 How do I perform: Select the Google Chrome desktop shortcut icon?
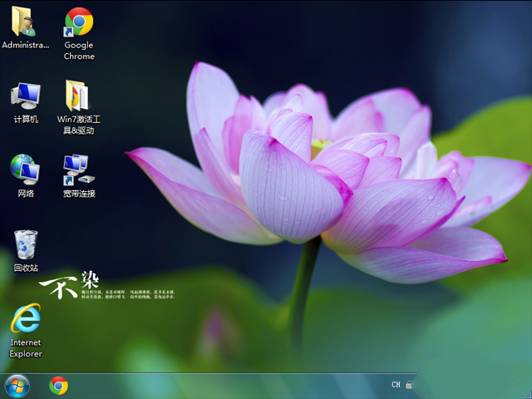pos(79,21)
